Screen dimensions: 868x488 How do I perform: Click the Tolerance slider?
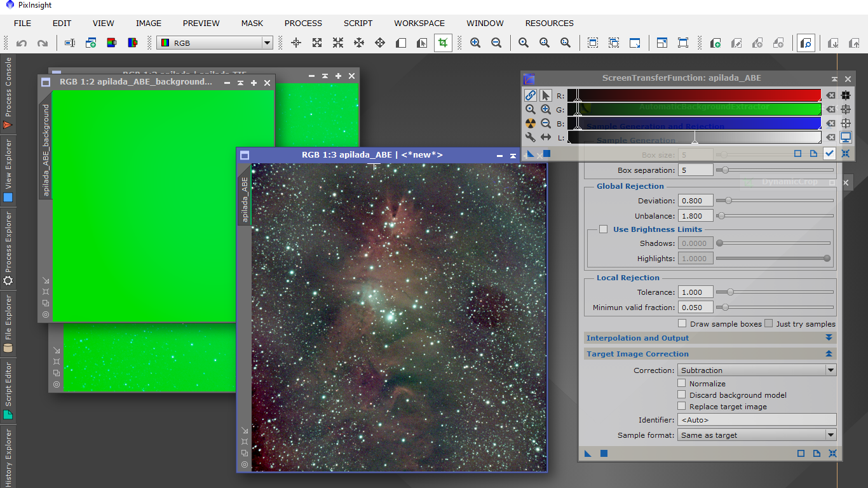[x=775, y=292]
